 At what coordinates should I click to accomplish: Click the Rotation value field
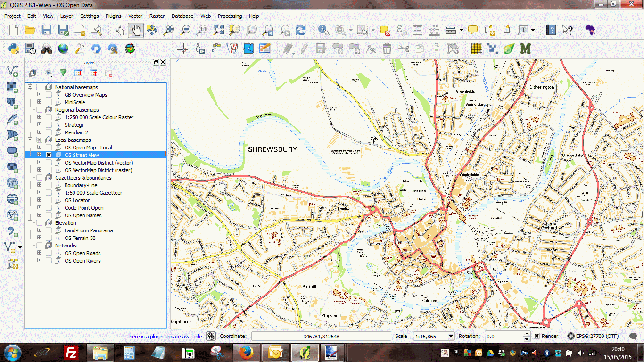click(x=504, y=337)
